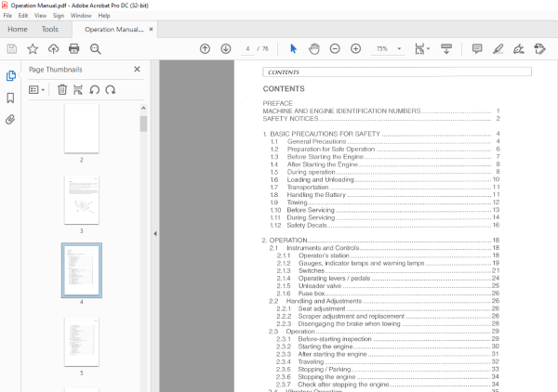Open the Bookmarks sidebar panel
The width and height of the screenshot is (558, 392).
coord(10,98)
